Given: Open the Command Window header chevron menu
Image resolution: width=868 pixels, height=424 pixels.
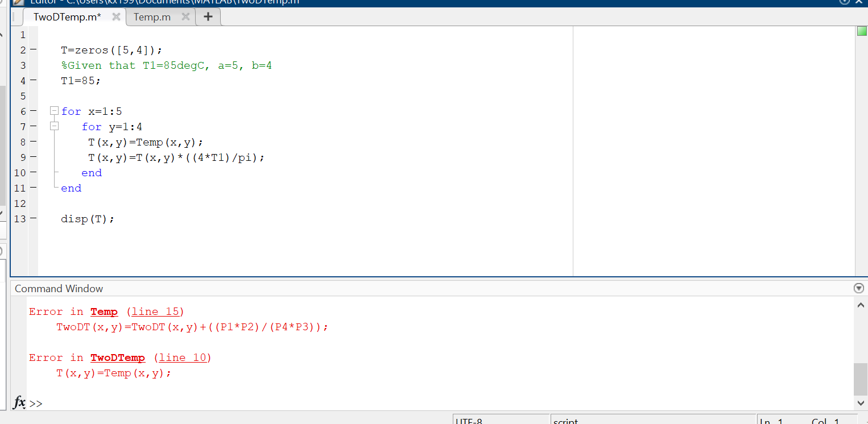Looking at the screenshot, I should coord(858,288).
